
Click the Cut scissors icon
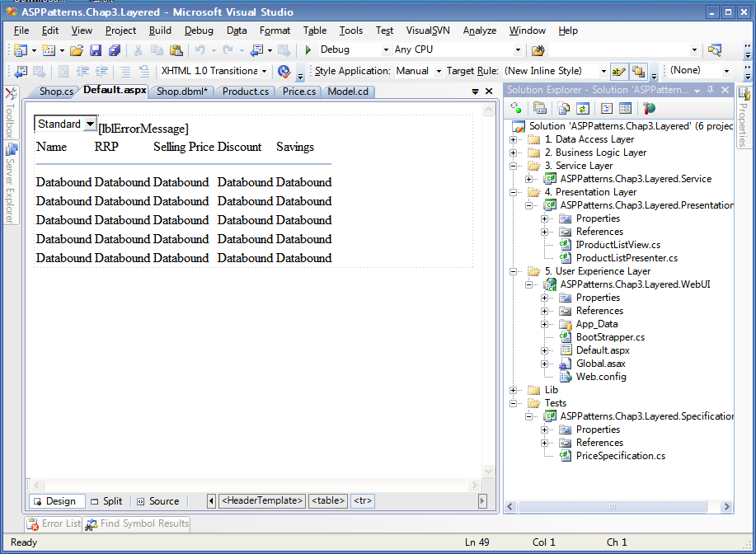(138, 49)
